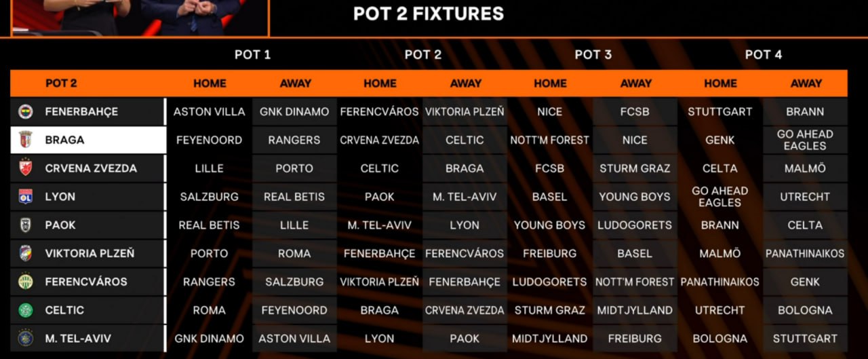Click the video thumbnail in top-left corner

click(x=139, y=17)
